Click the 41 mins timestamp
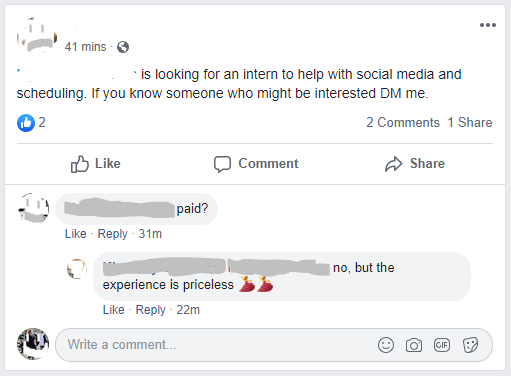This screenshot has width=511, height=376. [x=86, y=47]
